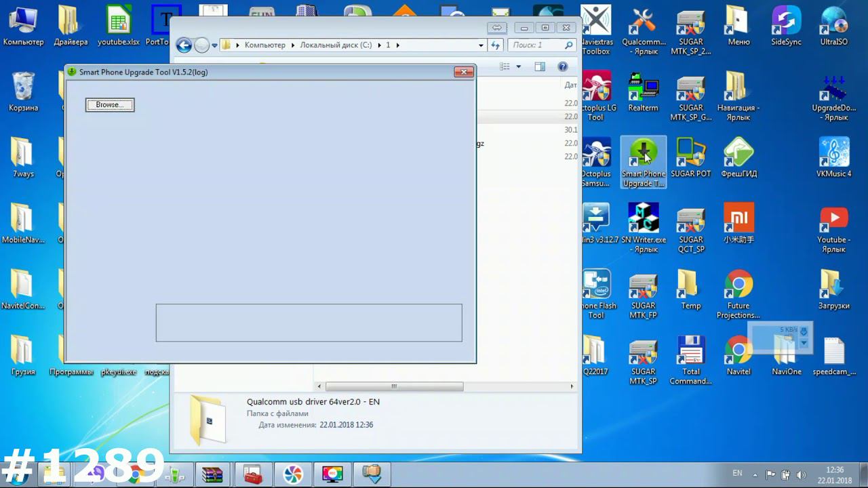This screenshot has width=868, height=488.
Task: Launch Octoplus LG Tool shortcut
Action: pos(596,96)
